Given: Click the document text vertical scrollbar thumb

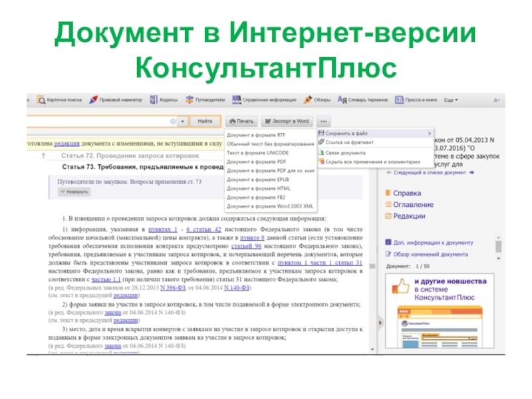Looking at the screenshot, I should [x=372, y=266].
